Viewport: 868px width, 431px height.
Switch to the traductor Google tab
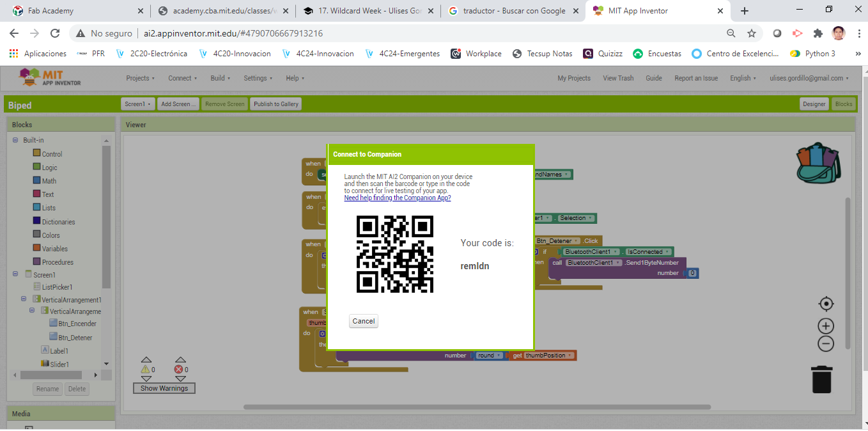point(513,11)
